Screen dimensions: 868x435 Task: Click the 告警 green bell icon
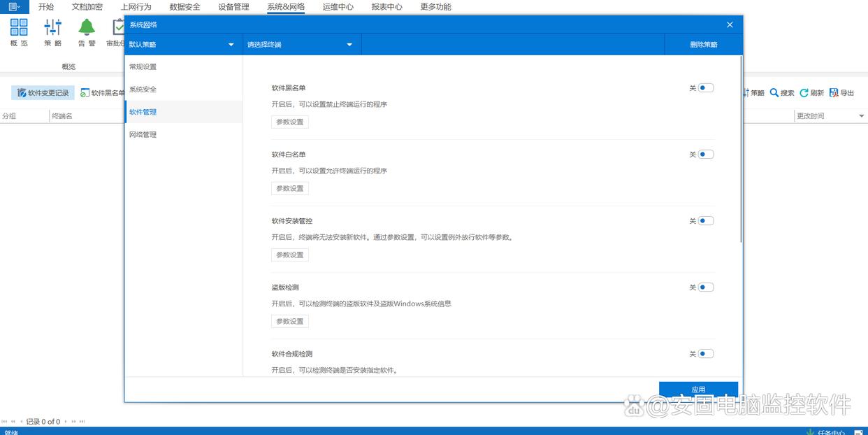(x=87, y=28)
